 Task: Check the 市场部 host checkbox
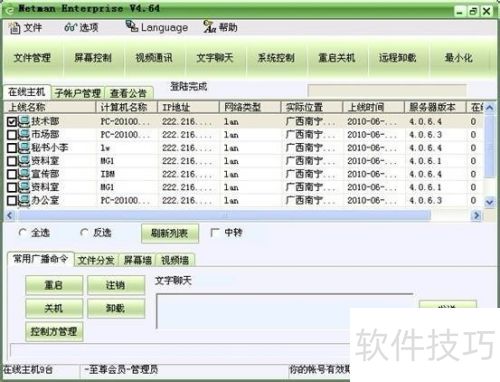click(12, 135)
